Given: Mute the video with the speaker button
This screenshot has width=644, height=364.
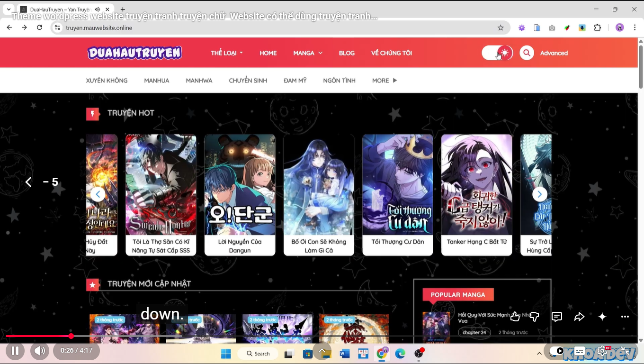Looking at the screenshot, I should [x=40, y=351].
